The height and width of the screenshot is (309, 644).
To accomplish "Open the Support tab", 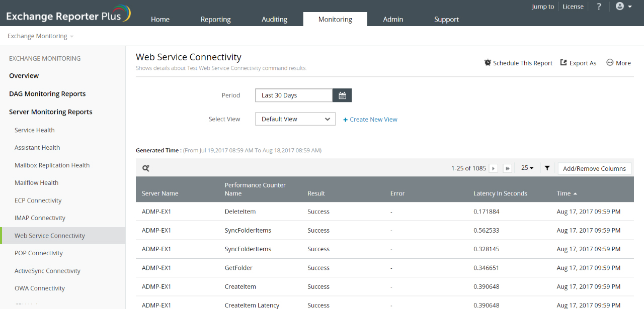I will coord(446,19).
